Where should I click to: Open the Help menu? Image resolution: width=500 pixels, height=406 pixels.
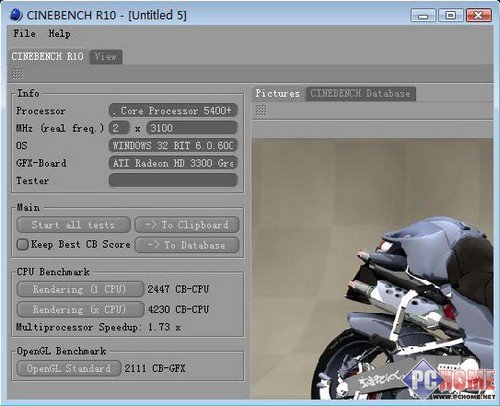coord(59,33)
